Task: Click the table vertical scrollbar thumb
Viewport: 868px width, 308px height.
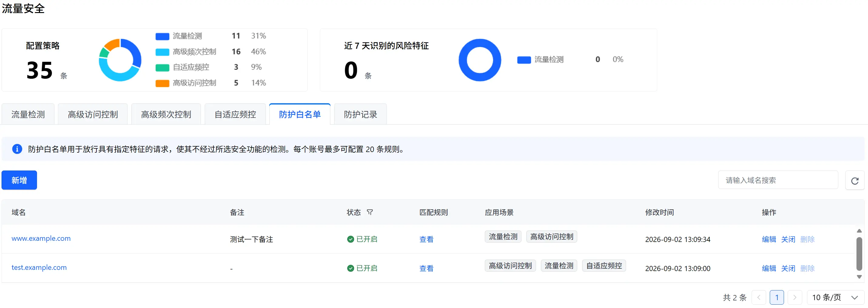Action: (x=859, y=254)
